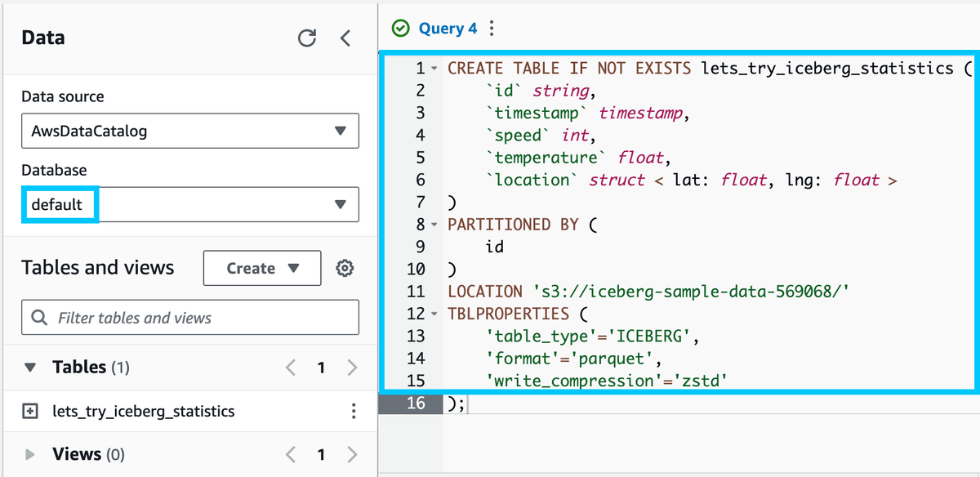Go to next page of Views

pyautogui.click(x=352, y=454)
